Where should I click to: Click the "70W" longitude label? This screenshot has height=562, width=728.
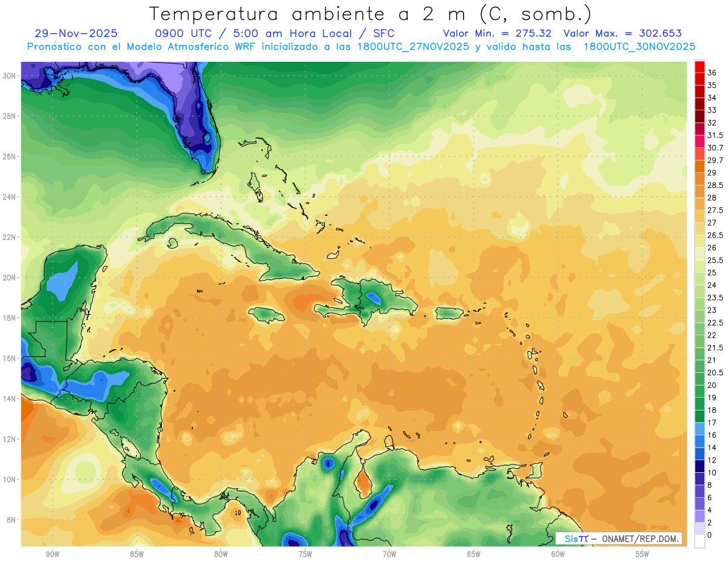[389, 554]
